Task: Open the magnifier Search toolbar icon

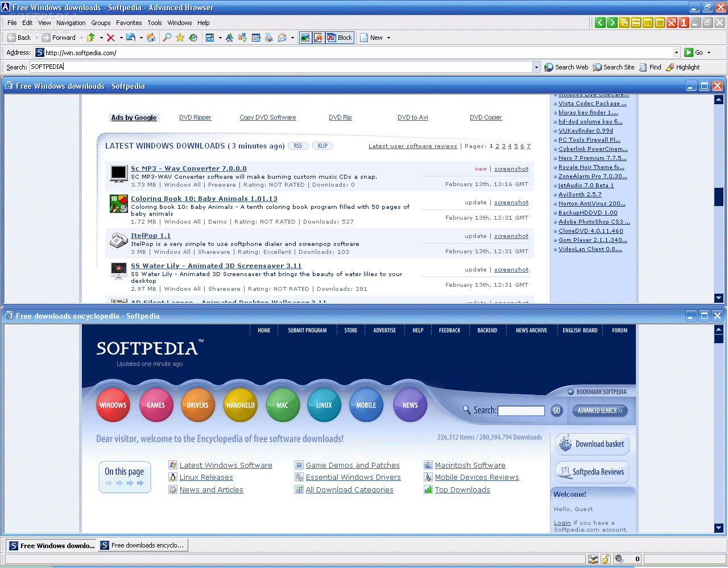Action: pos(167,38)
